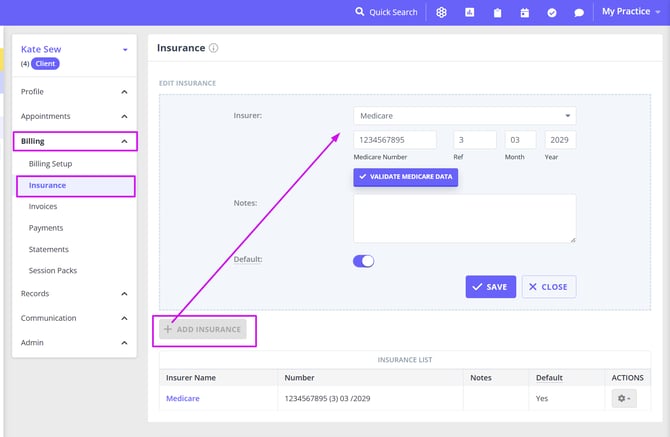Open the atom-shaped icon in top bar
This screenshot has height=437, width=670.
[441, 12]
